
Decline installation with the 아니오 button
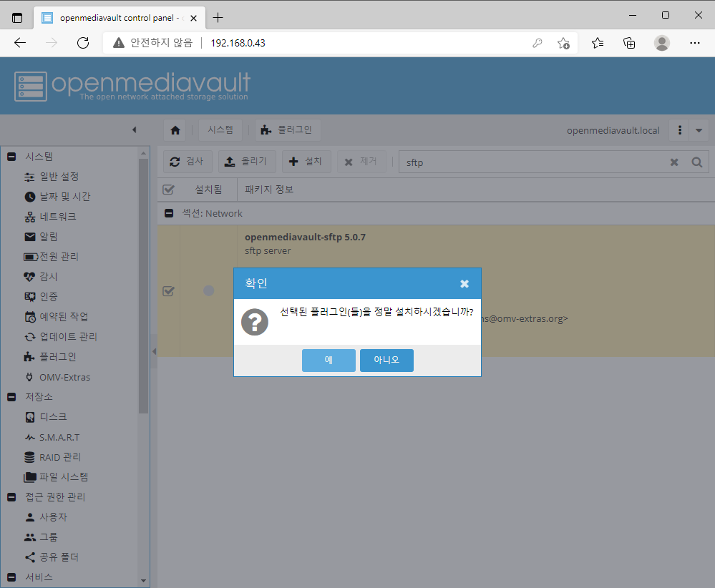point(386,360)
